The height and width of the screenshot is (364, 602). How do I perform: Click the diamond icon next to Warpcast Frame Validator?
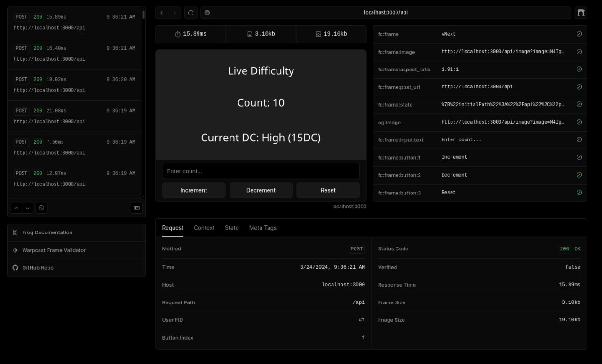pos(16,250)
